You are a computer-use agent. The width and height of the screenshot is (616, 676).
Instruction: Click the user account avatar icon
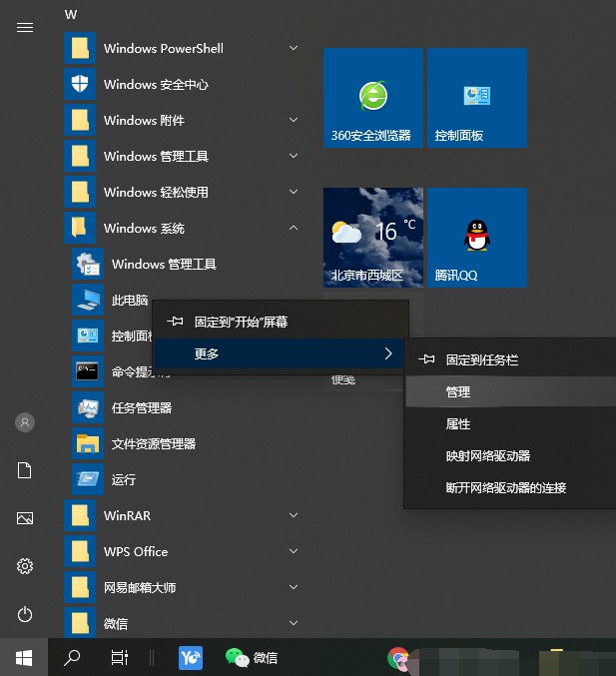click(x=25, y=422)
